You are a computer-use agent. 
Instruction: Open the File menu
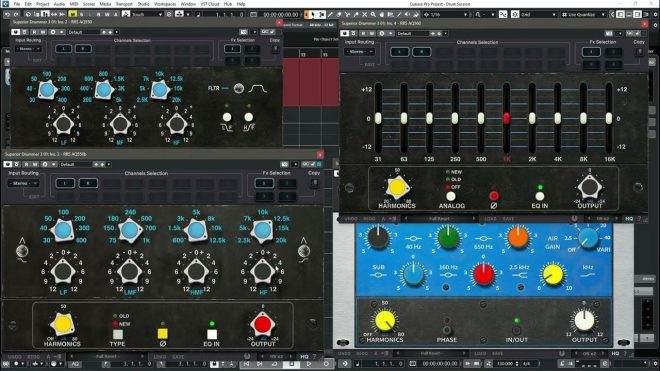click(x=16, y=4)
